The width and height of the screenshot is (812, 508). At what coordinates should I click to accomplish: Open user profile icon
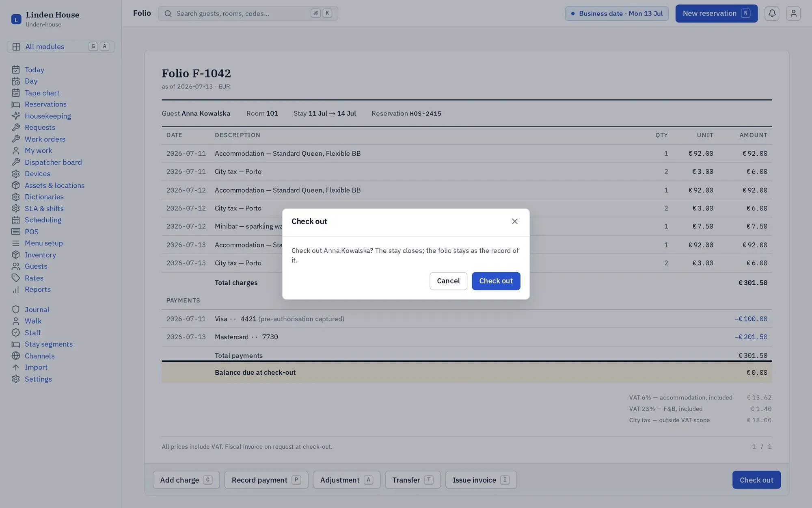[x=793, y=13]
